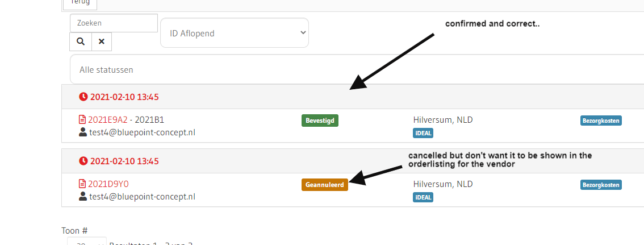
Task: Click the user icon beside the first email
Action: tap(83, 132)
